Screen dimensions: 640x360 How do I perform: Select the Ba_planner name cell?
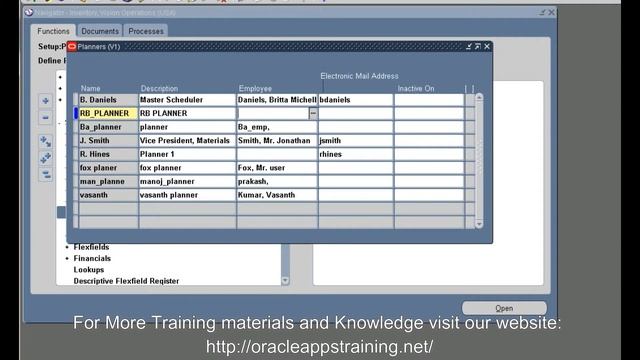108,127
